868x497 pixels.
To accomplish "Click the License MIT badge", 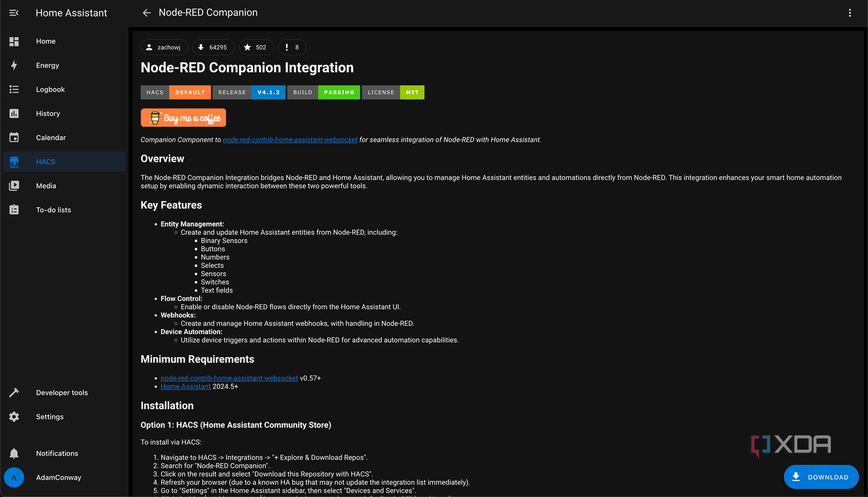I will pos(393,92).
